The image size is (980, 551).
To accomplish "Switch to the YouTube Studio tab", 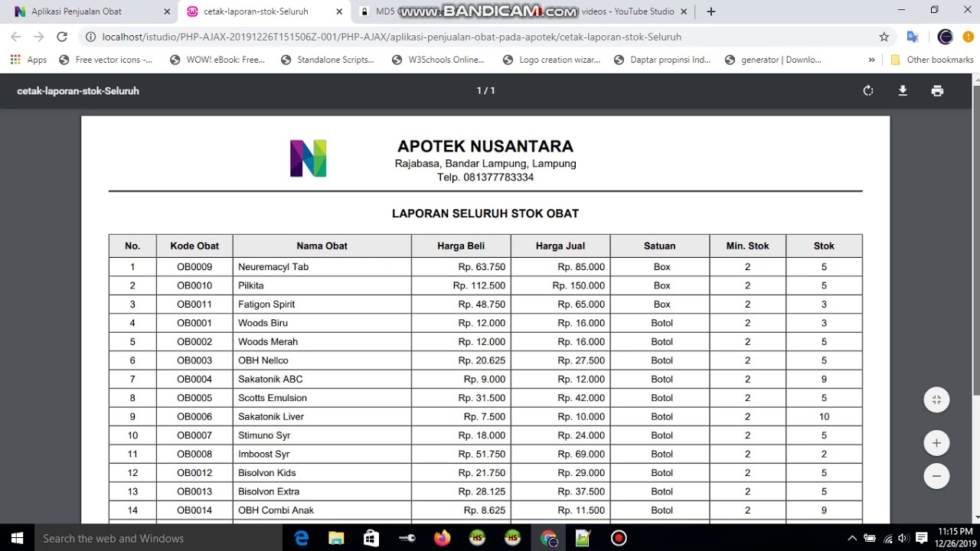I will coord(628,11).
